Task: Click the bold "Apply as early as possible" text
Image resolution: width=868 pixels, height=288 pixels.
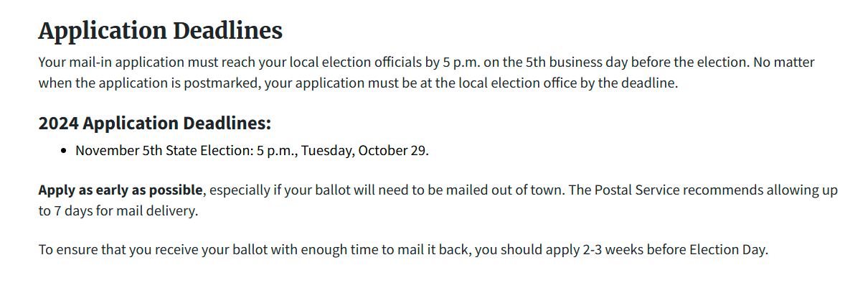Action: pos(121,190)
